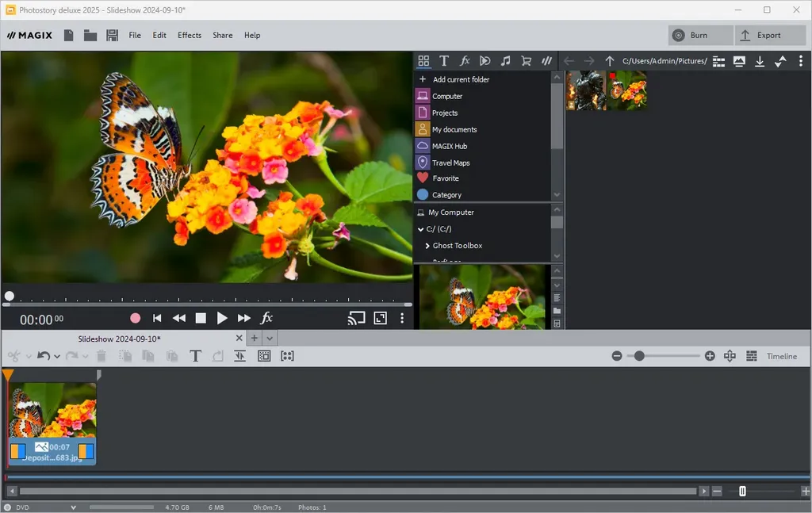Switch view using the Timeline label
The height and width of the screenshot is (513, 812).
point(782,356)
